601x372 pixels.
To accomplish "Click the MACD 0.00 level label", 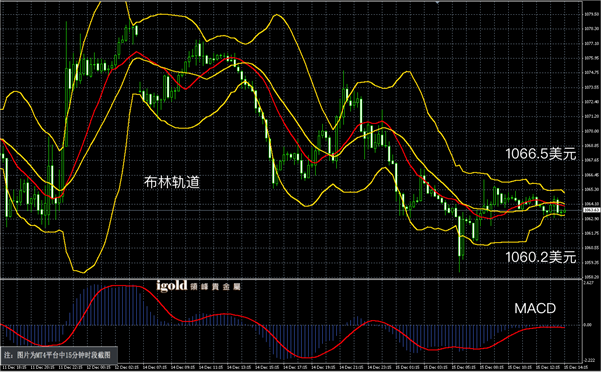I will pos(588,325).
